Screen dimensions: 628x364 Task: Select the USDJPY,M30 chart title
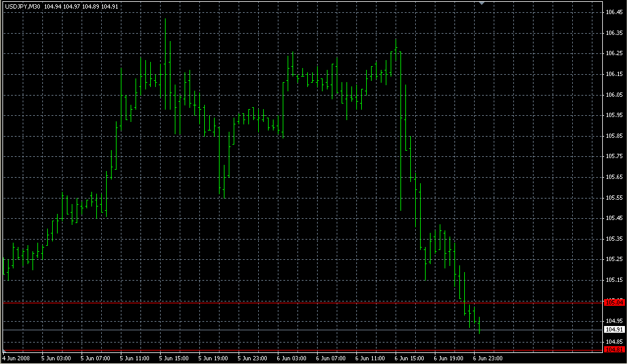click(22, 6)
